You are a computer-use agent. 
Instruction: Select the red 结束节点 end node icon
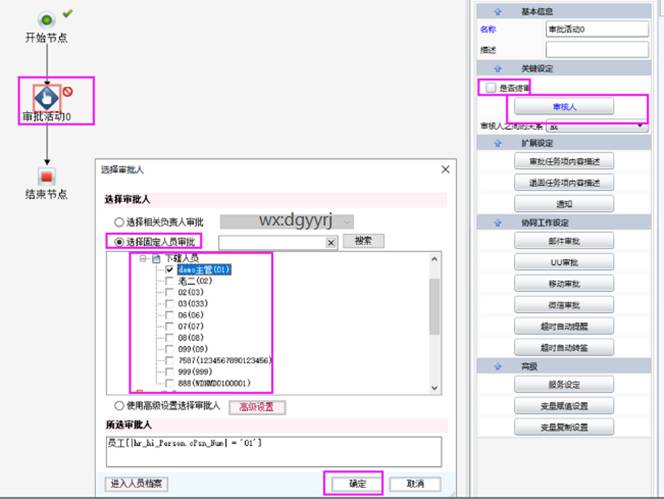(x=46, y=176)
